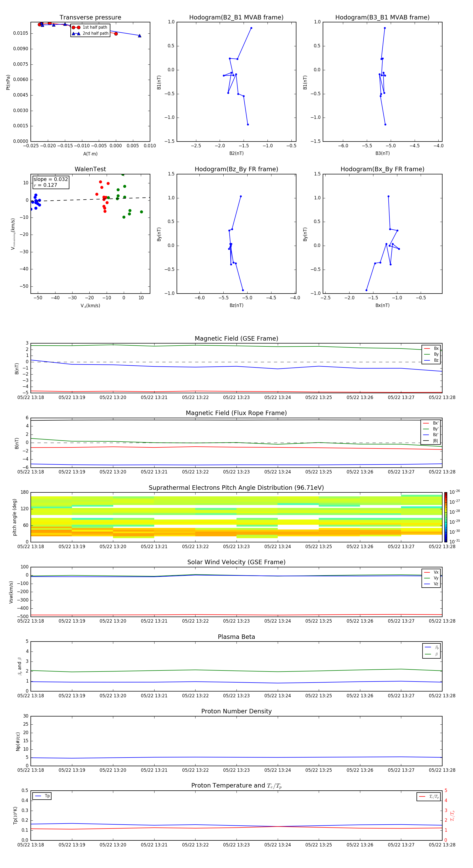Click the 'A(T·m)' x-axis label
473x868 pixels.
coord(90,154)
